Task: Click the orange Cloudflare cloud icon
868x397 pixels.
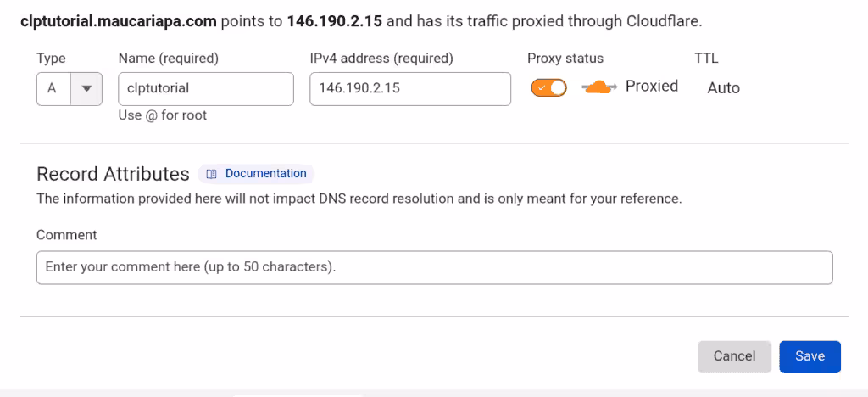Action: tap(599, 87)
